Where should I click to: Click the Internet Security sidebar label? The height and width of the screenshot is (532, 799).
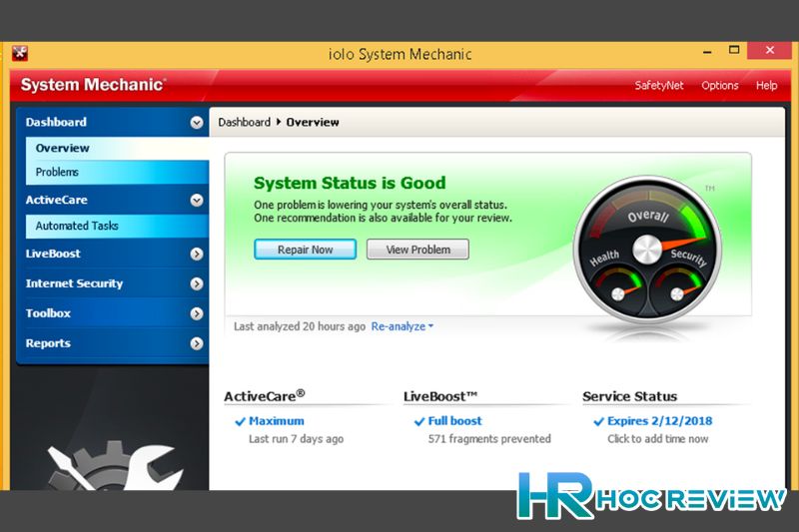point(74,283)
